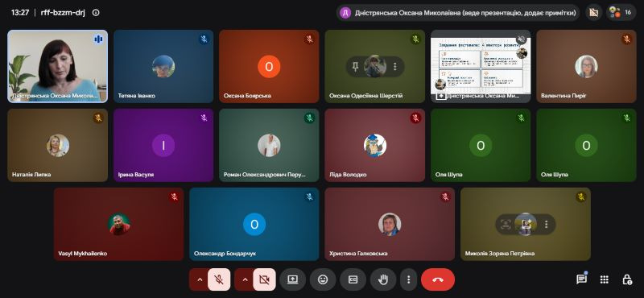The height and width of the screenshot is (298, 644).
Task: Turn on your camera
Action: 264,279
